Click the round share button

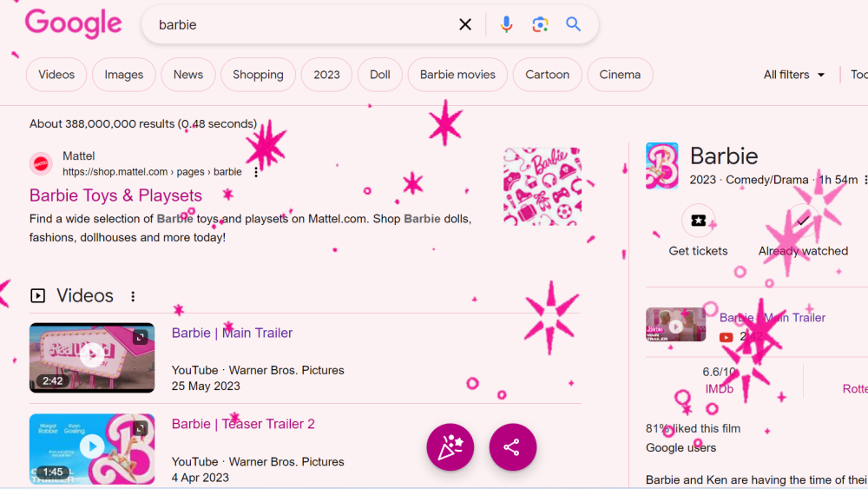tap(513, 447)
